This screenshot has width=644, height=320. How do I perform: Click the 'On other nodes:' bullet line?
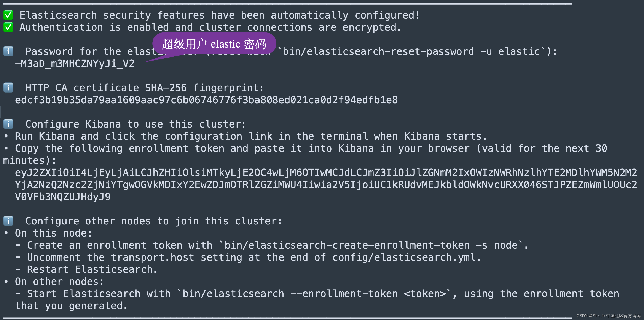[x=54, y=282]
